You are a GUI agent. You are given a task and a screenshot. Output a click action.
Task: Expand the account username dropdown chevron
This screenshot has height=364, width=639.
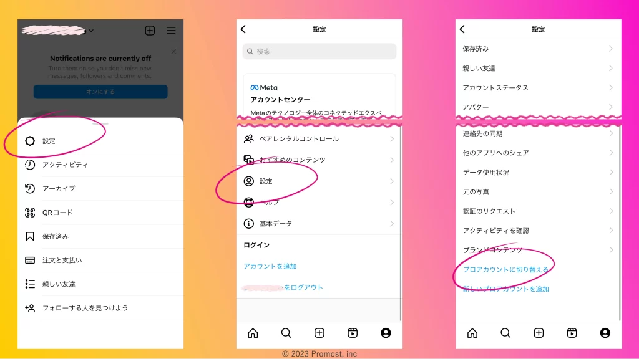tap(92, 31)
